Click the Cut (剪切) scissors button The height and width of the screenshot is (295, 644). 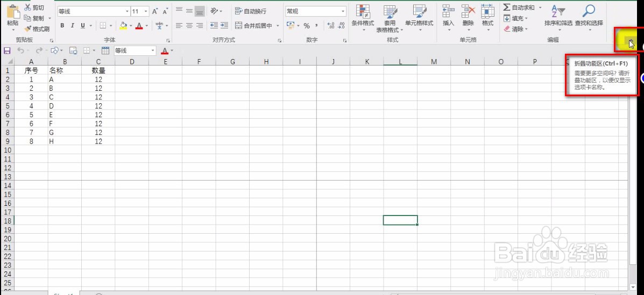[34, 8]
